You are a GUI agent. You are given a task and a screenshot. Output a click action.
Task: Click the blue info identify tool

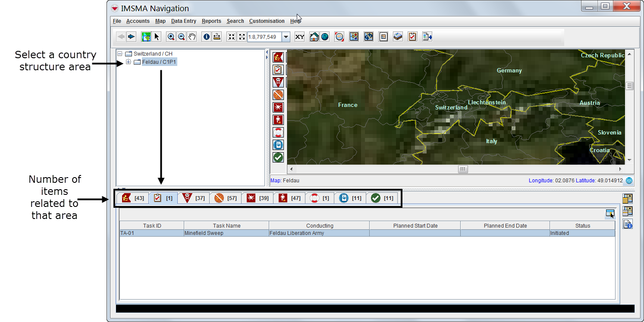coord(207,37)
